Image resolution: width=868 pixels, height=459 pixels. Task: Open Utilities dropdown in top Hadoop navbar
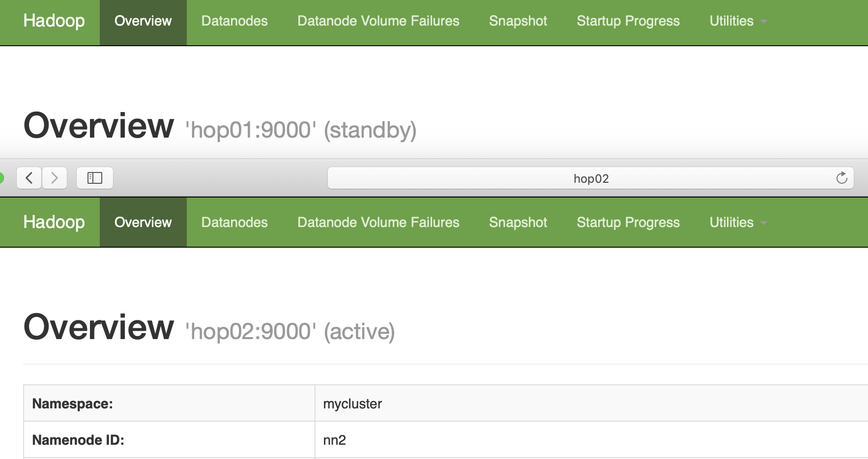point(738,21)
